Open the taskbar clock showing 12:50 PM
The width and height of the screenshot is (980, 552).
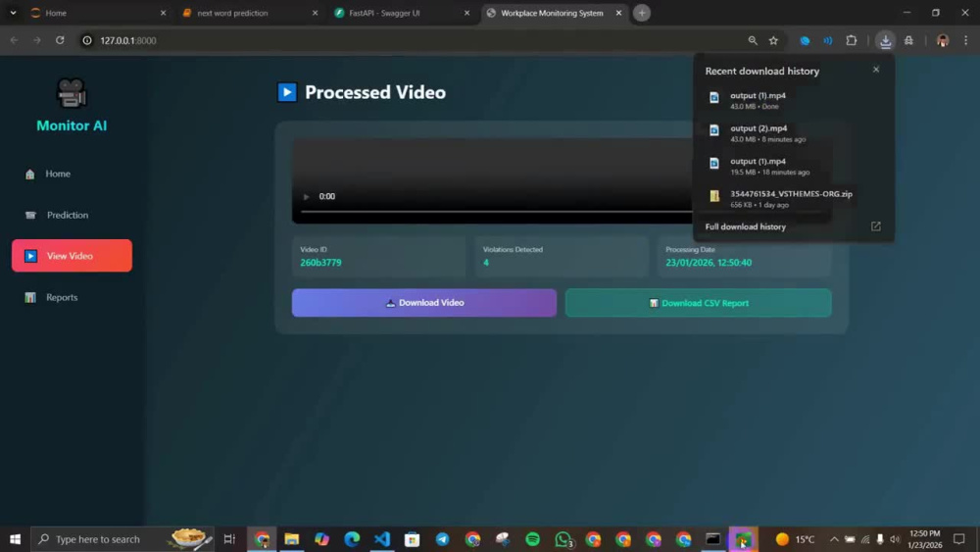pos(925,539)
